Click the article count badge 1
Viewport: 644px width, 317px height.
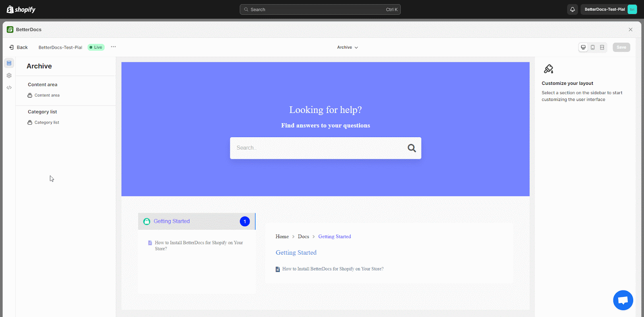point(245,221)
